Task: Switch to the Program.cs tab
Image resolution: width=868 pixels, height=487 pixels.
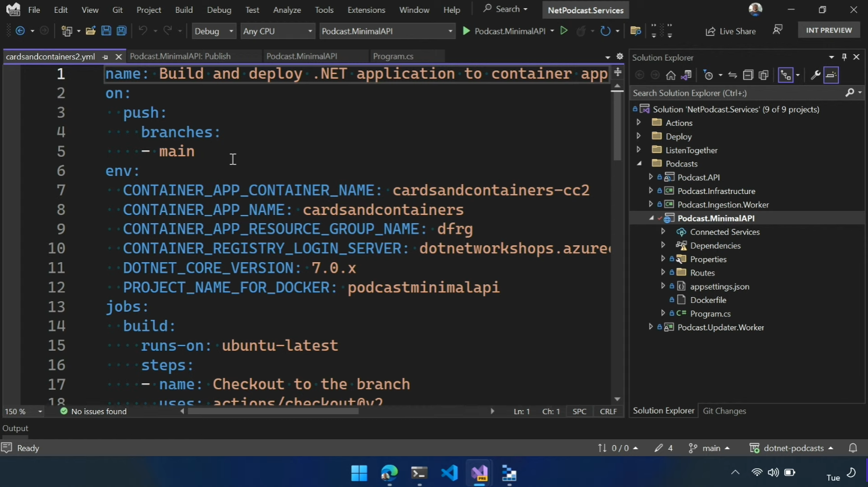Action: pos(393,57)
